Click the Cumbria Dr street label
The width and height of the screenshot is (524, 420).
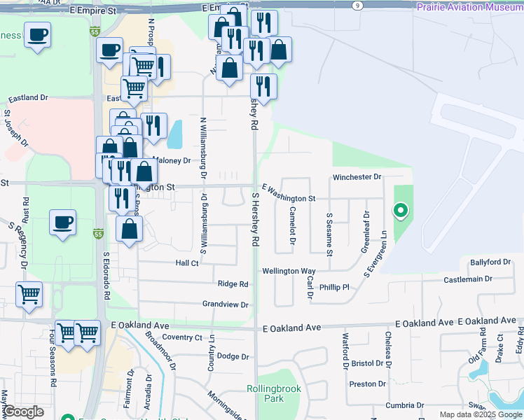(x=405, y=405)
